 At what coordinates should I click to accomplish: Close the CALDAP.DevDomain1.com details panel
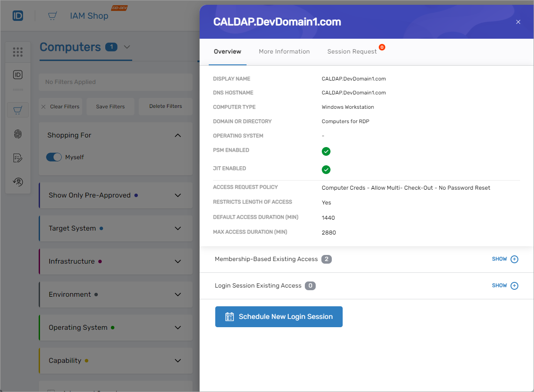(518, 22)
